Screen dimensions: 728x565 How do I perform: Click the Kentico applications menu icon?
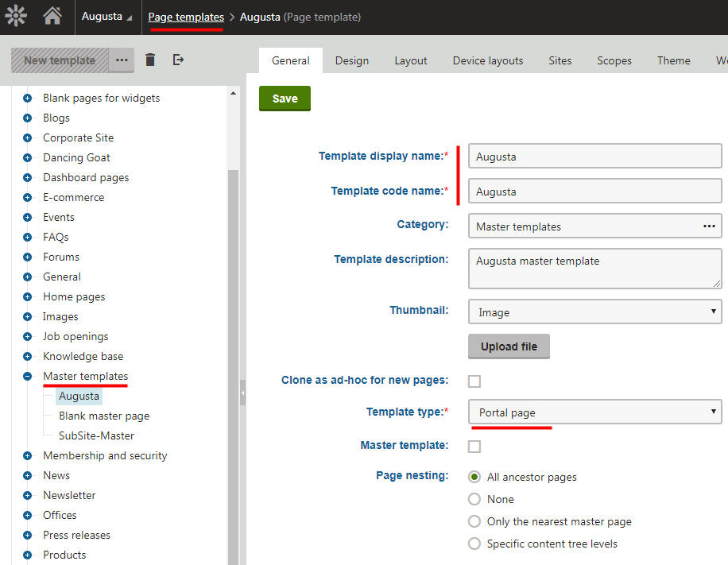tap(16, 16)
